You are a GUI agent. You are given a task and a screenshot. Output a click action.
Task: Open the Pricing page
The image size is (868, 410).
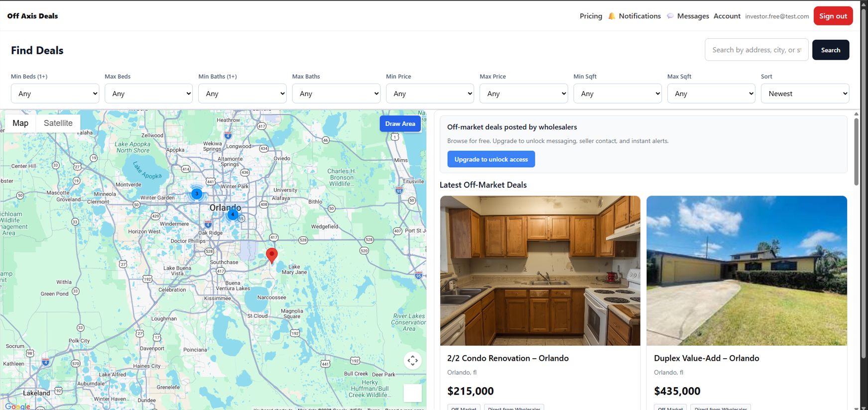(591, 16)
